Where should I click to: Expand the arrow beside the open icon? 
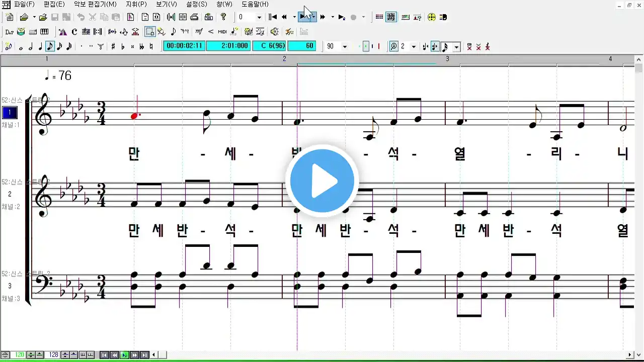[x=34, y=17]
